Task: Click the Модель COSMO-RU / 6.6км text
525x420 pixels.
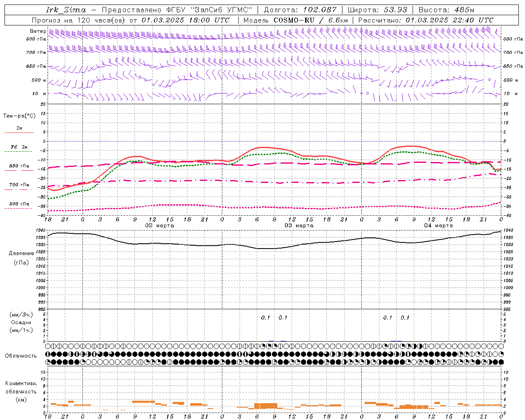Action: [x=296, y=20]
